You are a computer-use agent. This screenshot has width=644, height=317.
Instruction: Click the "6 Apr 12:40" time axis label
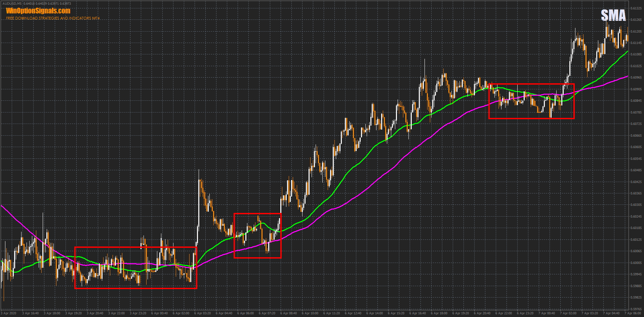click(353, 313)
